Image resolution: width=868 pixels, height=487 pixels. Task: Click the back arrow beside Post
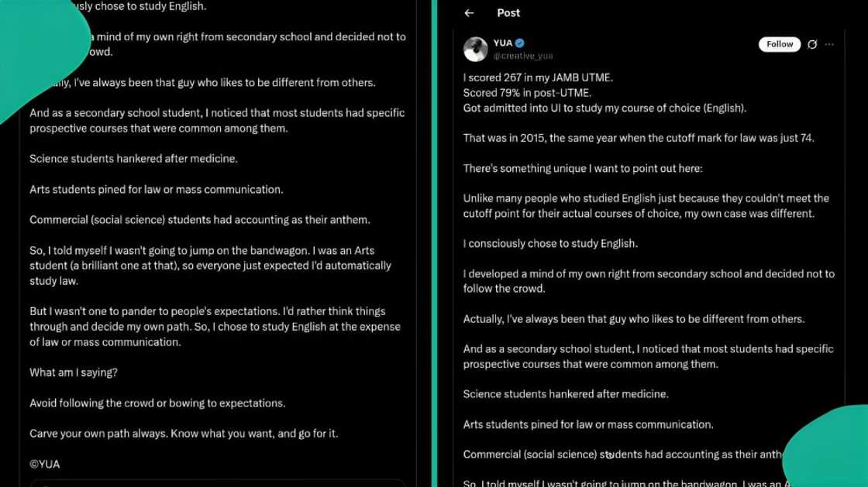[469, 12]
